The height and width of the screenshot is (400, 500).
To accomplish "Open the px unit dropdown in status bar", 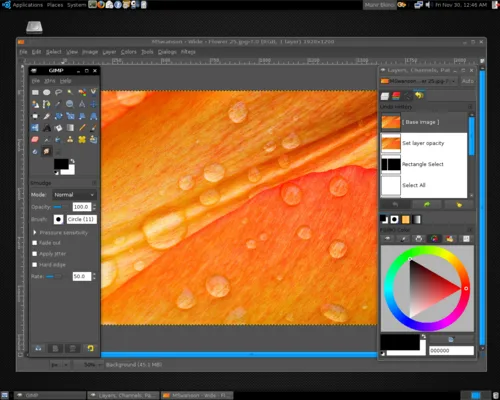I will [60, 365].
